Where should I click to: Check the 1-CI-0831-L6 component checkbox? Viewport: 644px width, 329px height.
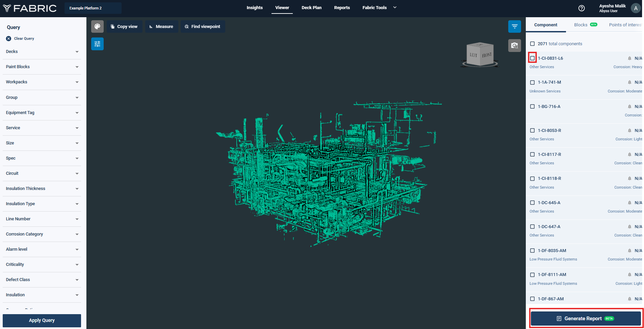click(x=533, y=58)
